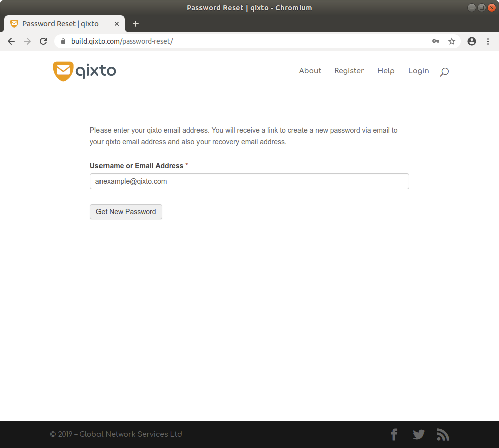Click the padlock site info icon
The height and width of the screenshot is (448, 499).
[x=63, y=41]
